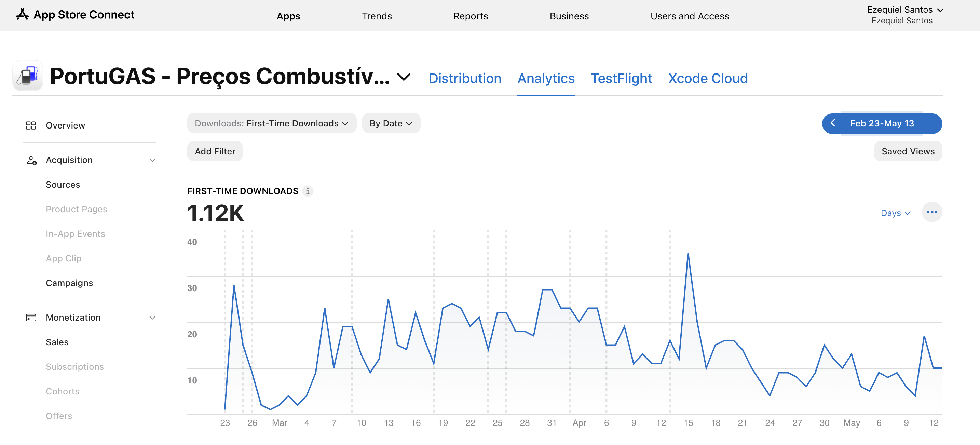Screen dimensions: 980x445
Task: Go to previous date range arrow
Action: click(x=833, y=123)
